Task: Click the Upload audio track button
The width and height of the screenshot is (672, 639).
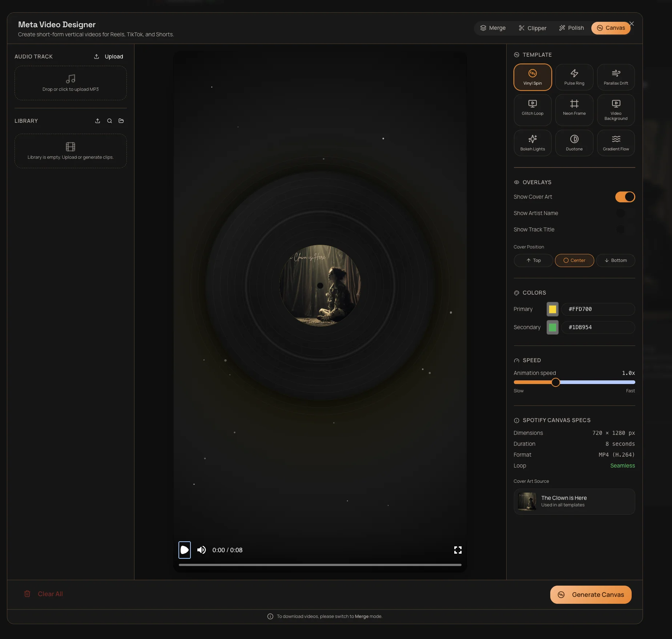Action: (108, 57)
